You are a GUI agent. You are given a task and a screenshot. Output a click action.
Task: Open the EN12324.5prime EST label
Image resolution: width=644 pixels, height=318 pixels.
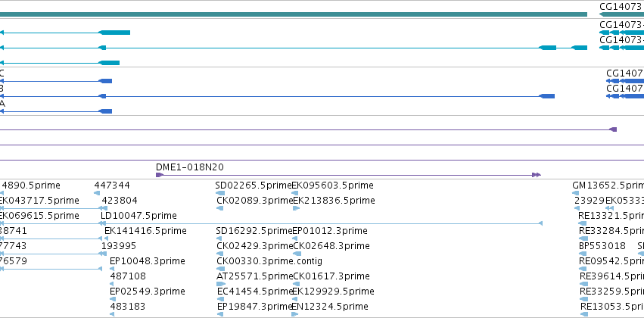coord(330,307)
